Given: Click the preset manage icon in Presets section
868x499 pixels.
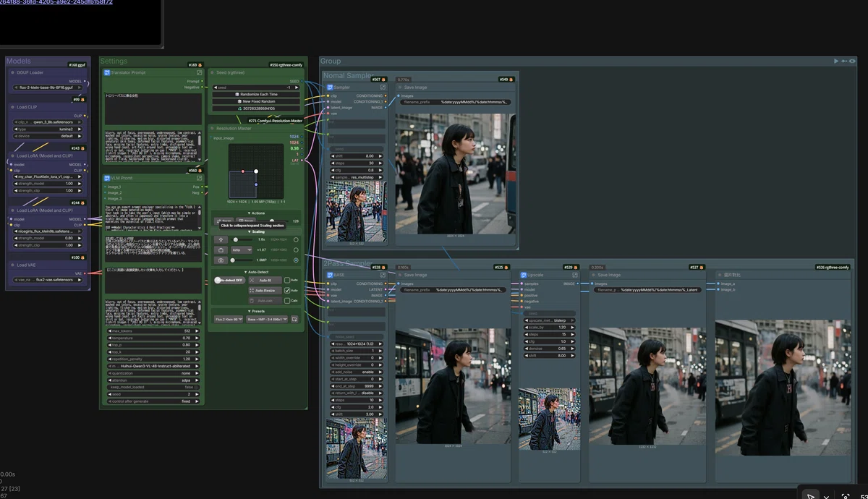Looking at the screenshot, I should pos(294,319).
